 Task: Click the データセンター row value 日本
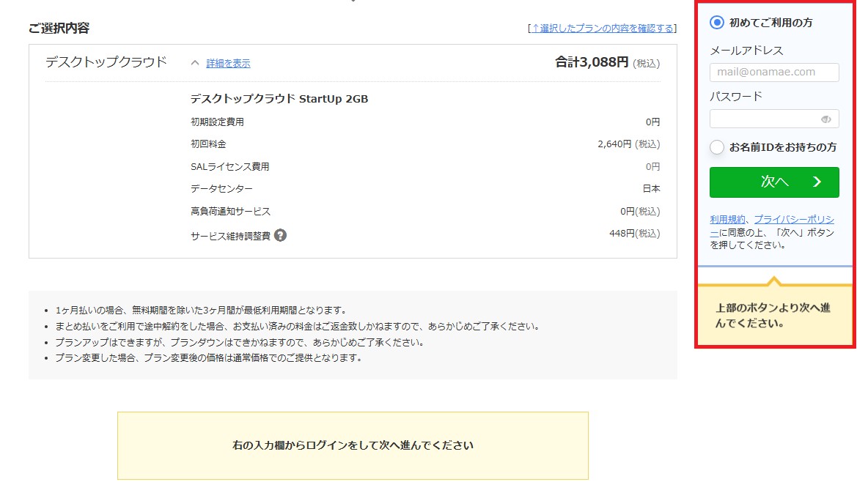tap(651, 189)
